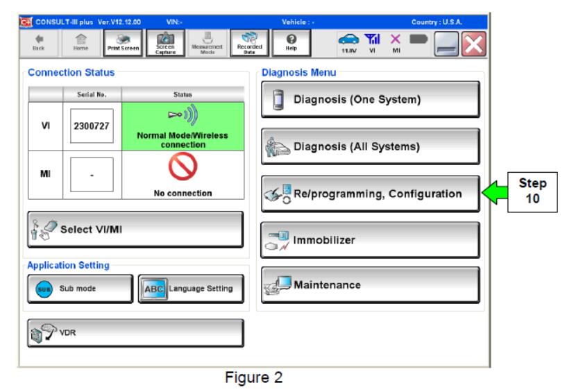Click the battery level indicator icon
Screen dimensions: 567x392
click(418, 39)
